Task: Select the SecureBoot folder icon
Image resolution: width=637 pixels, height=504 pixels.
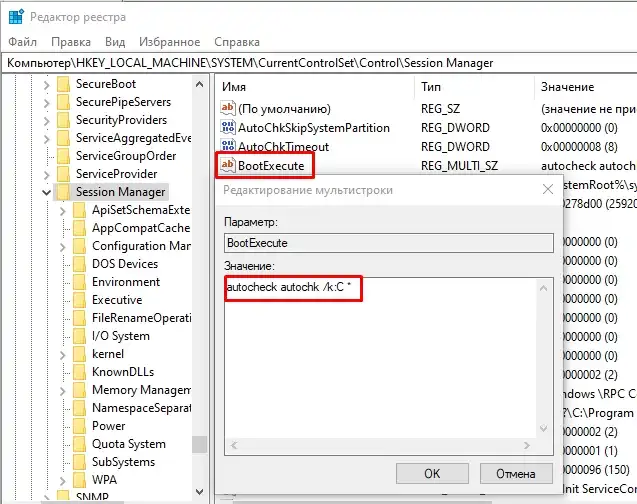Action: [x=63, y=84]
